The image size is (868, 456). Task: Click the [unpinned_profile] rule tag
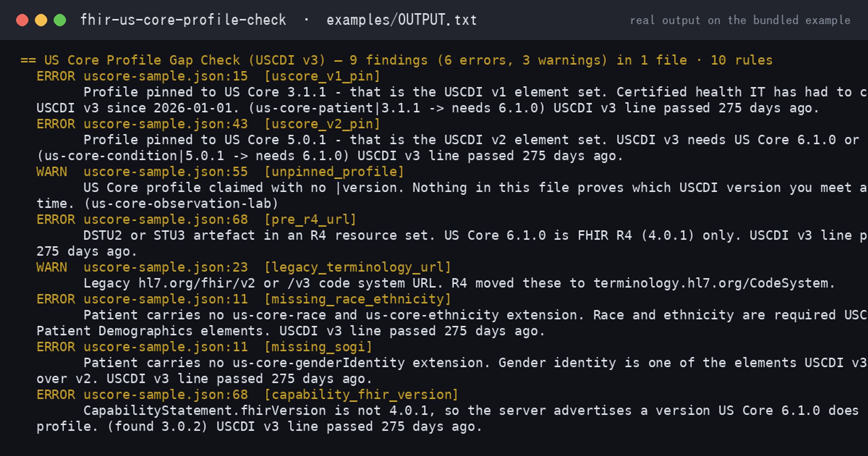tap(334, 172)
